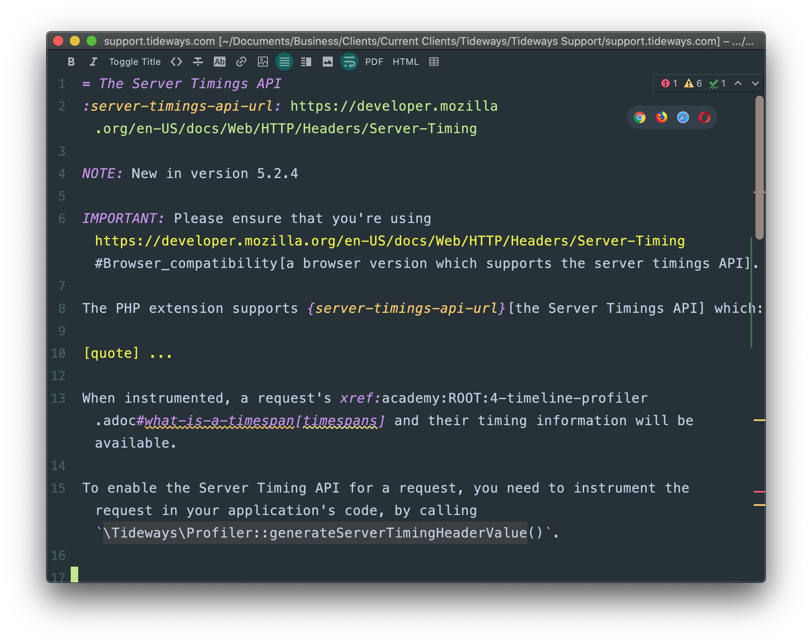Click the red error stripe marker

tap(759, 492)
